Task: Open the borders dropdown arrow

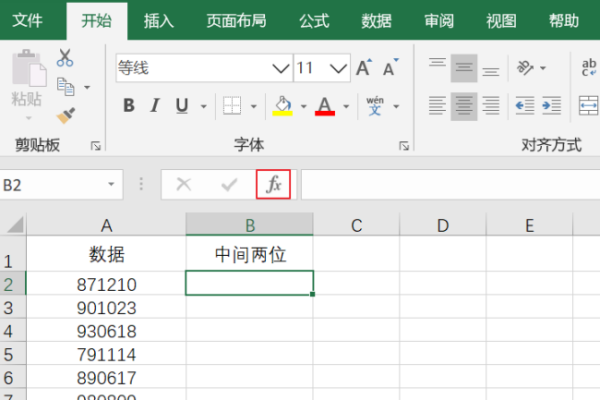Action: click(x=254, y=106)
